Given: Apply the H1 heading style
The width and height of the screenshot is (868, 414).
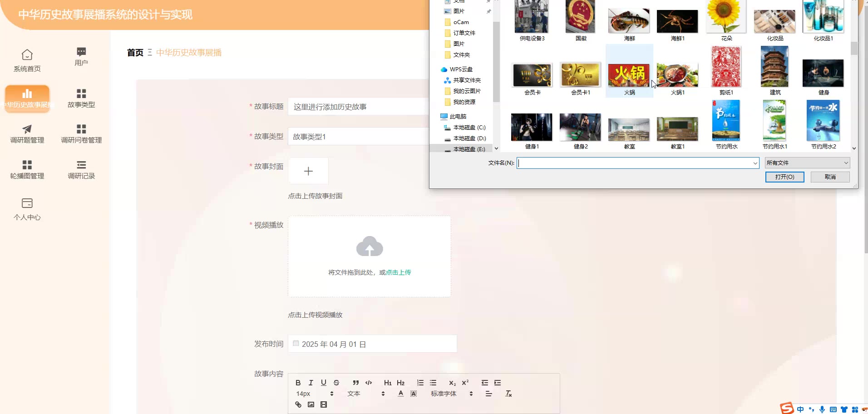Looking at the screenshot, I should click(388, 383).
